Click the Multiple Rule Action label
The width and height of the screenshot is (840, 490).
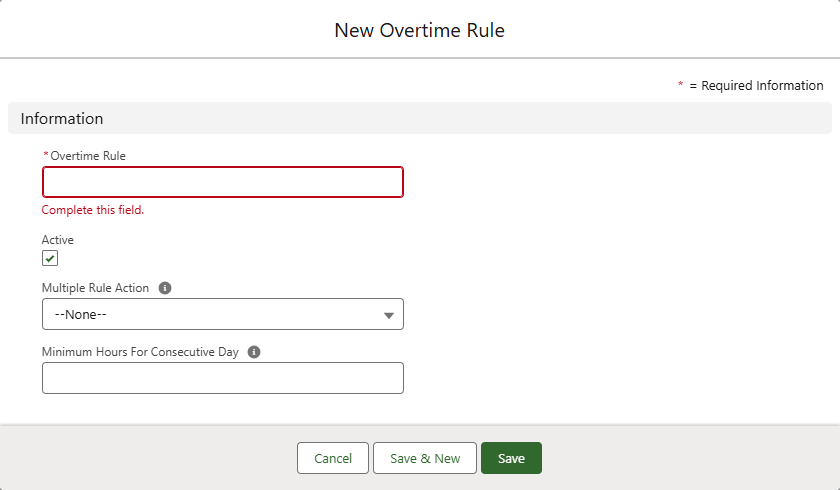point(95,288)
